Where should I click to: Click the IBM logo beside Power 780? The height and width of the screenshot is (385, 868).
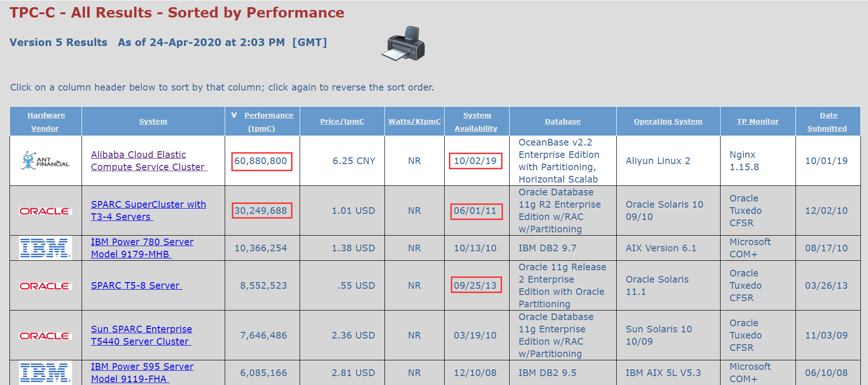pos(46,248)
